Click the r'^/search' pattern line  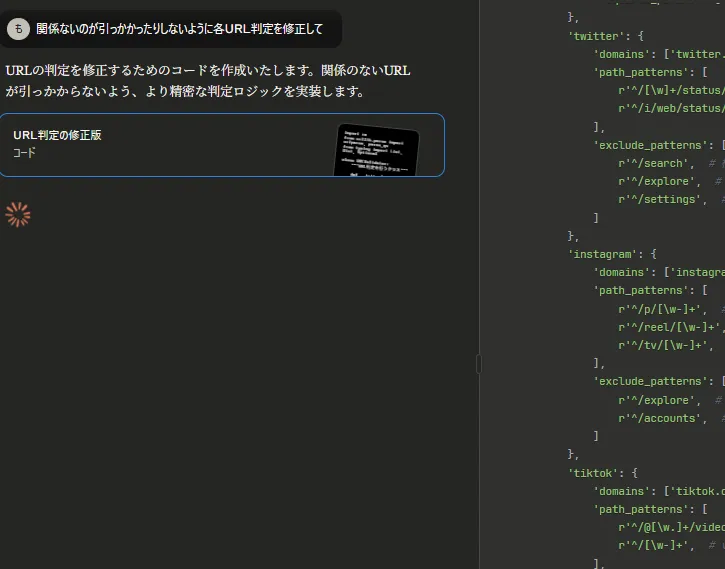point(654,163)
